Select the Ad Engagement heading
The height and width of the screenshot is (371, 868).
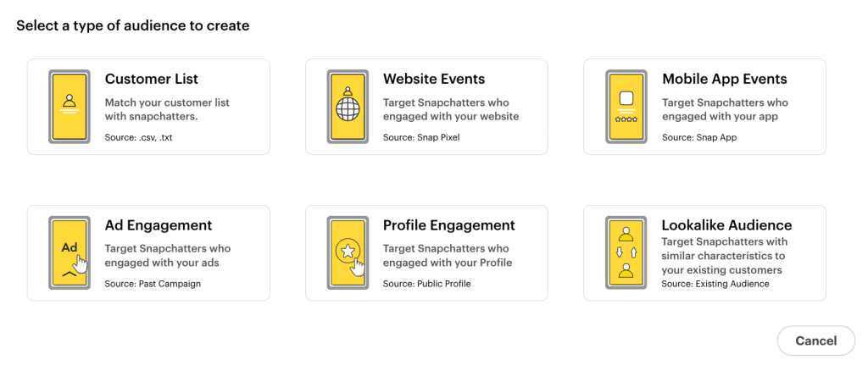tap(159, 225)
